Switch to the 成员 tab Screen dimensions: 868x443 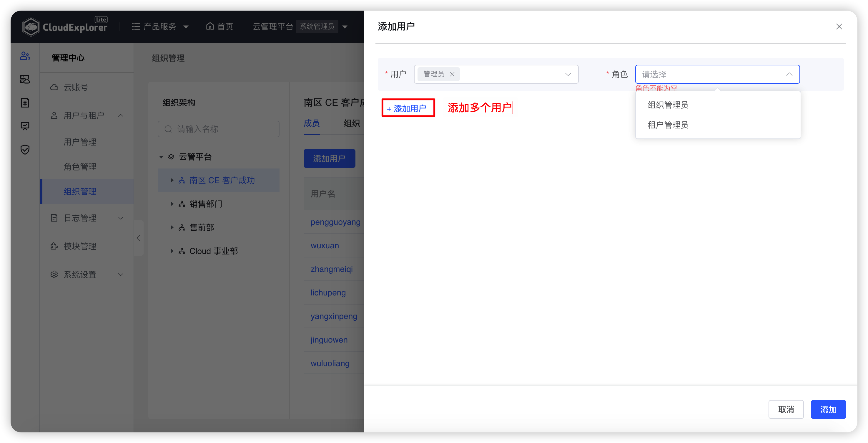tap(312, 123)
